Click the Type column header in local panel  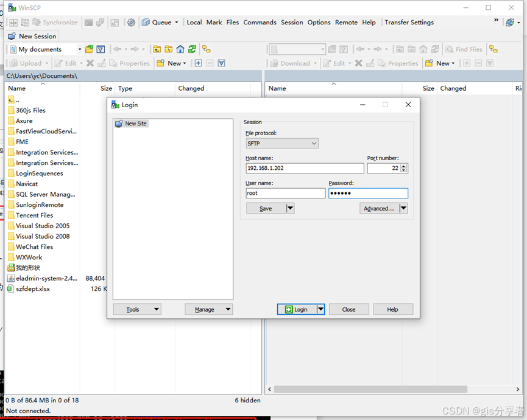[x=145, y=88]
